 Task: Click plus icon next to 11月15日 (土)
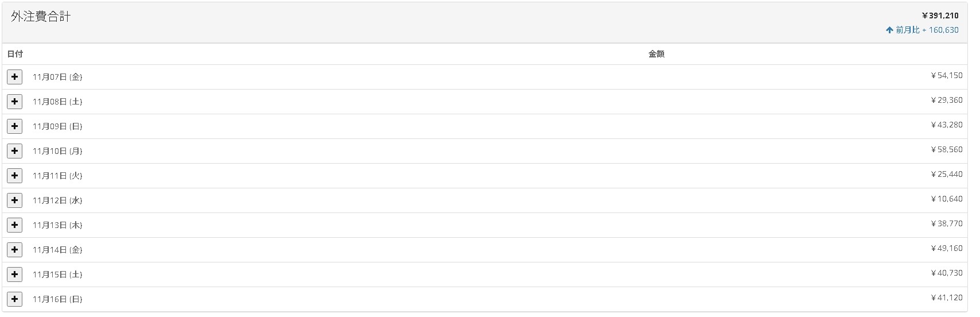point(15,274)
